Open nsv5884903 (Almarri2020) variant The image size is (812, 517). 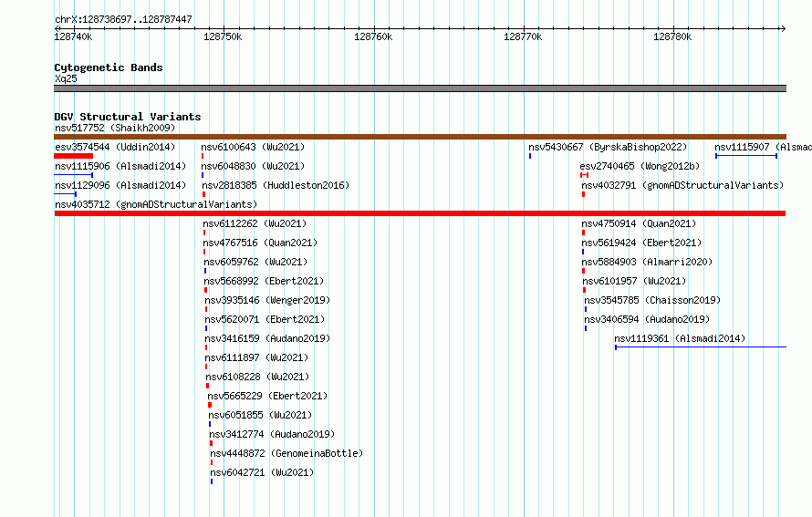tap(648, 262)
